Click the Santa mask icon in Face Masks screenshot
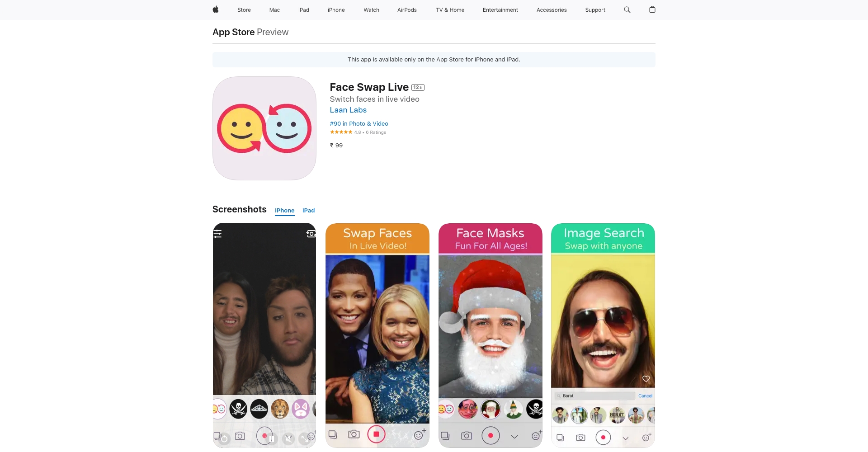 pyautogui.click(x=491, y=409)
